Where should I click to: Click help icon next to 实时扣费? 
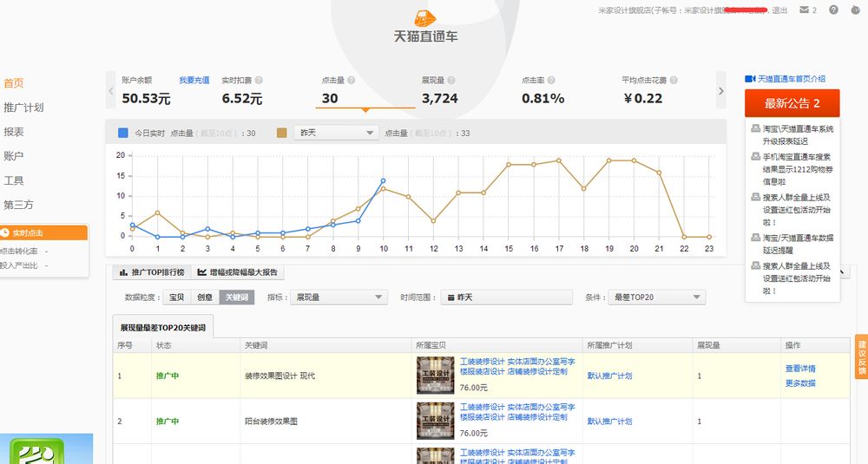tap(259, 80)
